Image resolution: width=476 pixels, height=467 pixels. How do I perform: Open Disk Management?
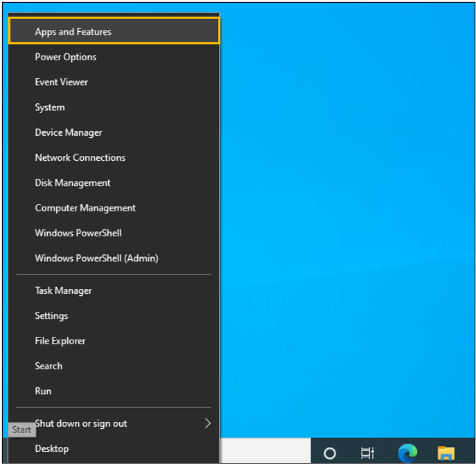pos(114,183)
